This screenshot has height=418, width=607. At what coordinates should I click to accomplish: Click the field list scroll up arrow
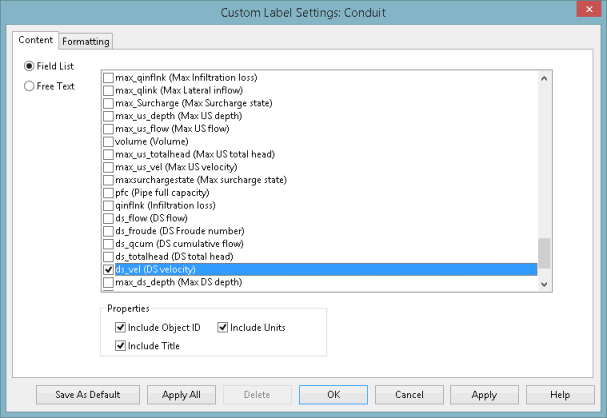pos(544,78)
